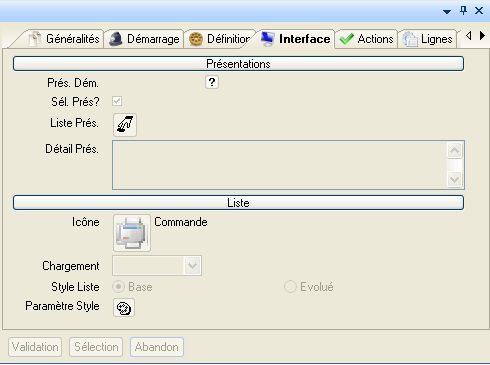Click the Abandon button

[157, 347]
